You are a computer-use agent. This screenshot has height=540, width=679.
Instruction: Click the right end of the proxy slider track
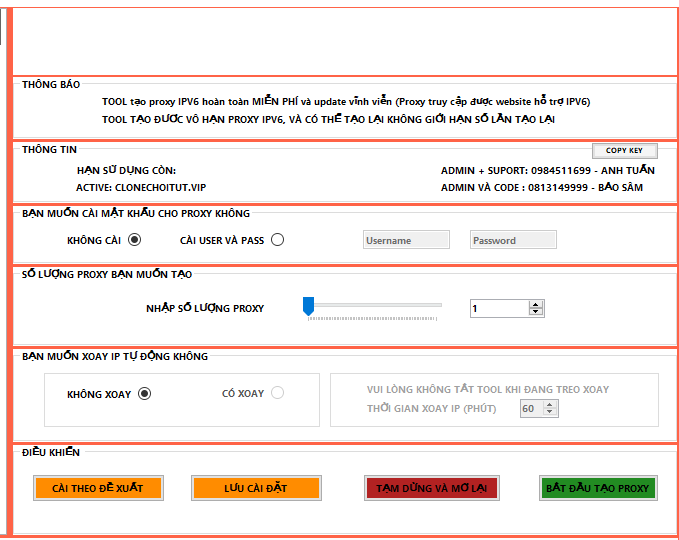439,305
